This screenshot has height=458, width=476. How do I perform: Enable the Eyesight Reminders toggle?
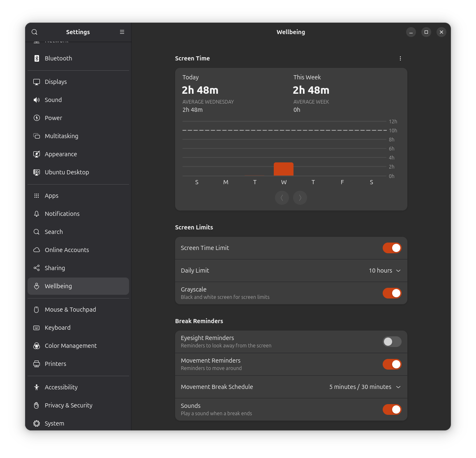point(392,342)
